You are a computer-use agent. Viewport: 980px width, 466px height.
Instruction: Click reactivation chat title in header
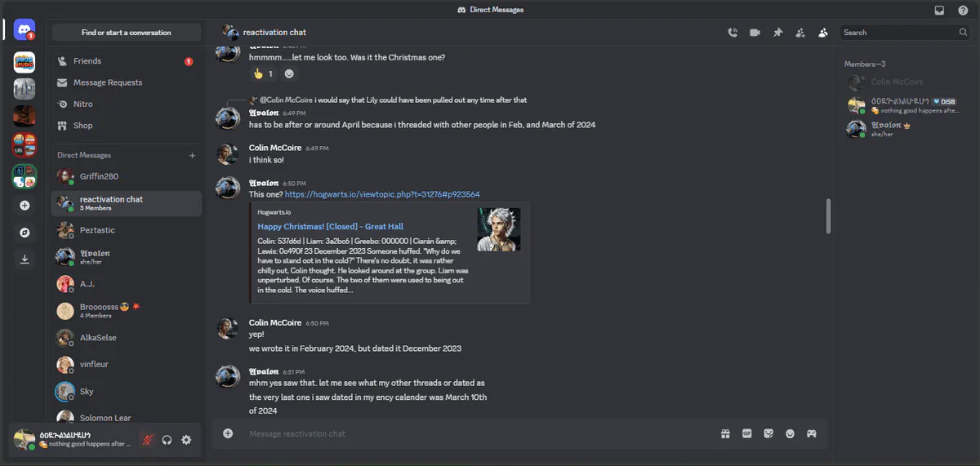(x=274, y=33)
